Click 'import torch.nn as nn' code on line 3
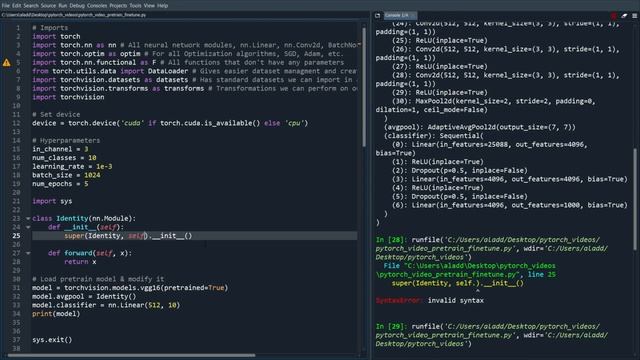640x360 pixels. tap(74, 45)
